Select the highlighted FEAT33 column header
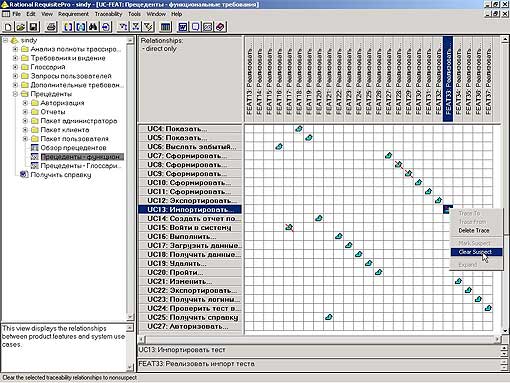 click(448, 79)
